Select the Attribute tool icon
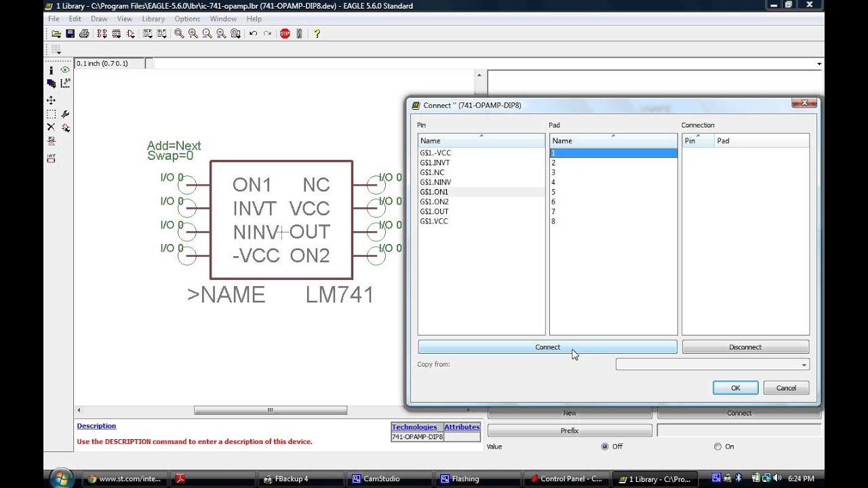 (51, 158)
